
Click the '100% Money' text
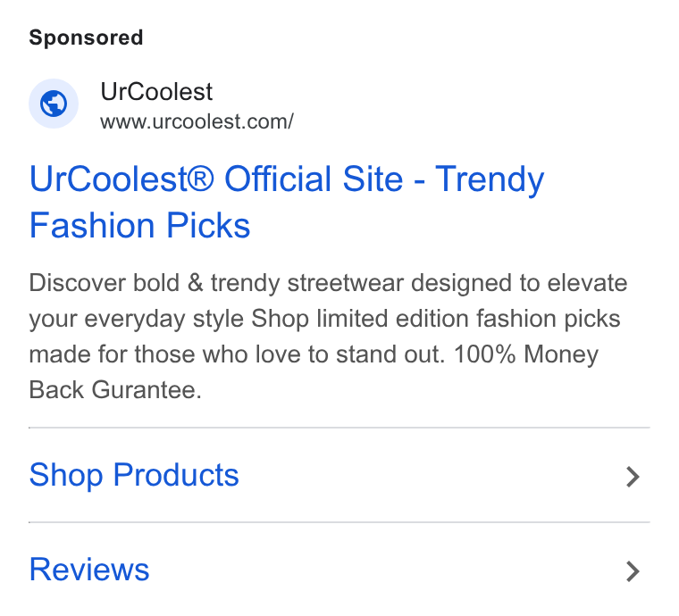pyautogui.click(x=526, y=354)
